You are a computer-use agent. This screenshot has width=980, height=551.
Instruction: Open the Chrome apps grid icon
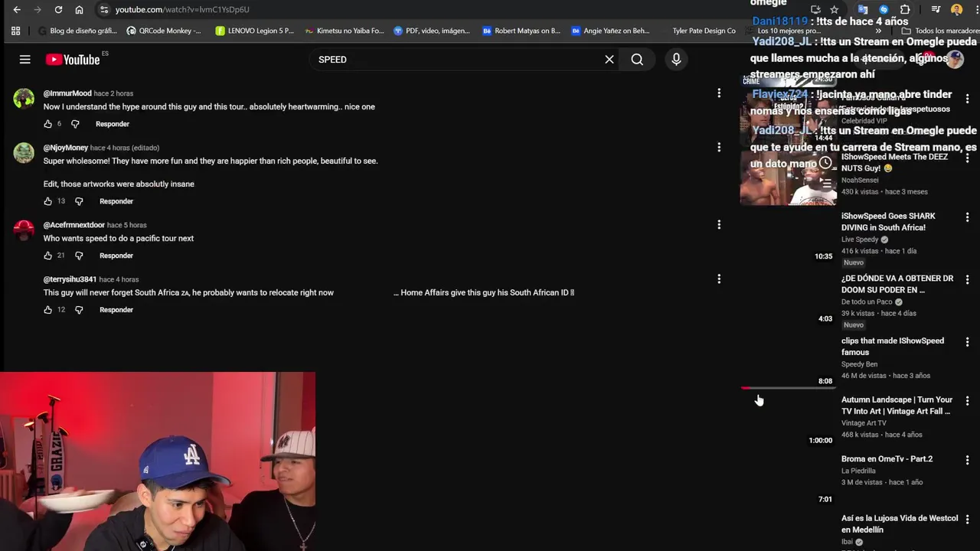click(x=15, y=31)
